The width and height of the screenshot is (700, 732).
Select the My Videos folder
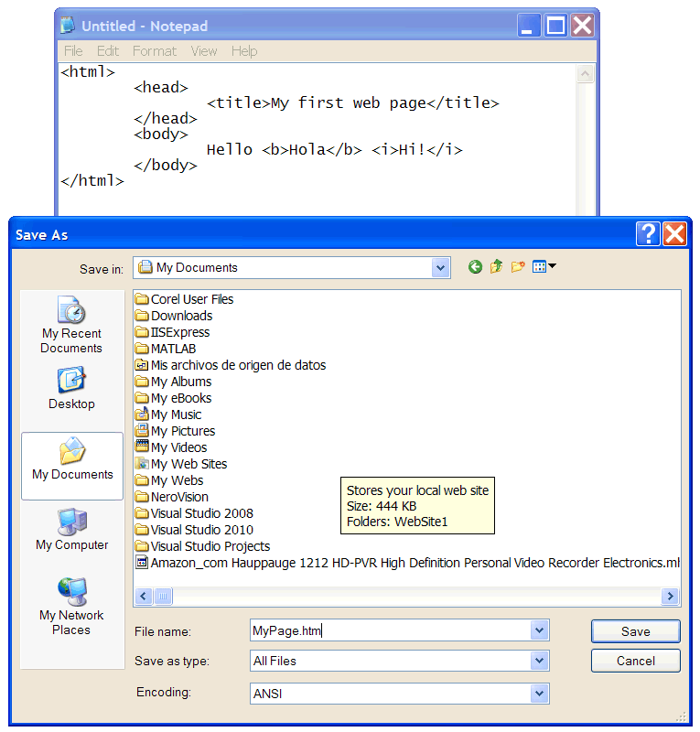(x=171, y=447)
